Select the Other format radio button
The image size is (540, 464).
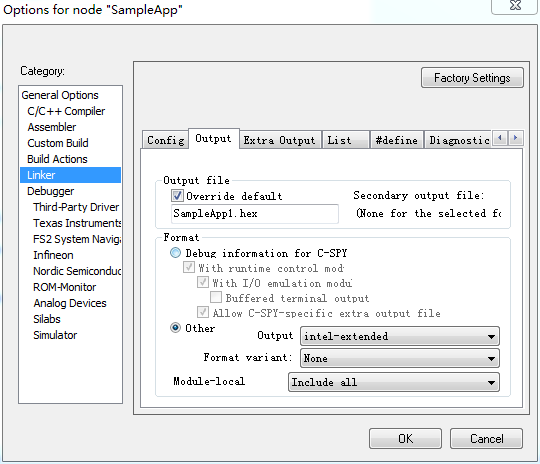click(175, 328)
